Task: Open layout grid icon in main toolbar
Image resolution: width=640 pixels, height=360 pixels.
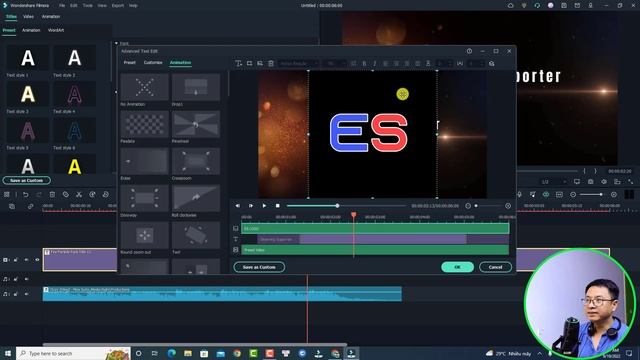Action: 7,195
